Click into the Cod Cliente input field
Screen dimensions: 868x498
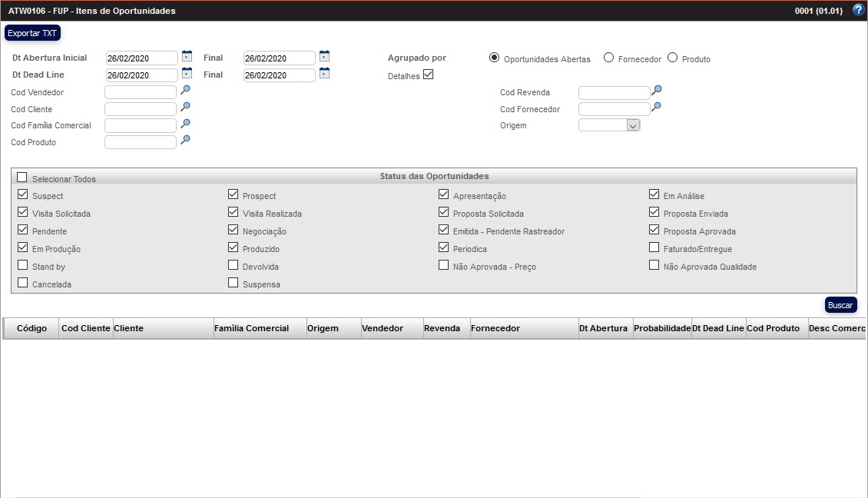[141, 109]
